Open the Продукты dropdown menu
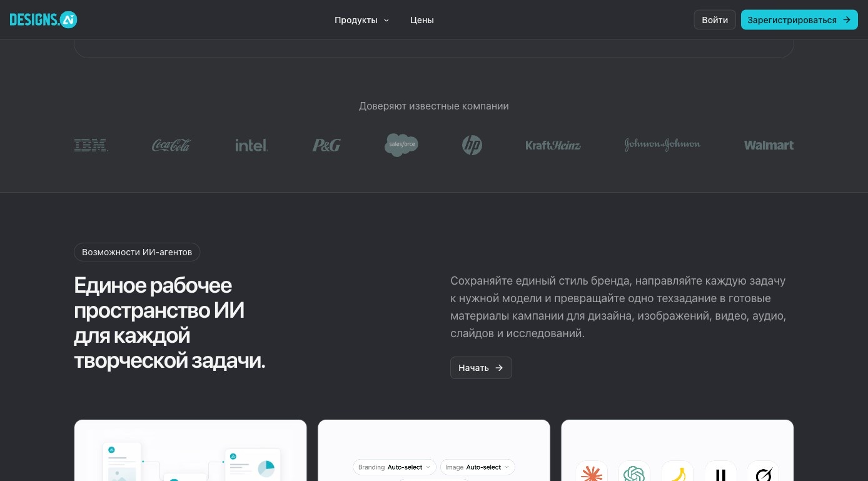 tap(361, 20)
